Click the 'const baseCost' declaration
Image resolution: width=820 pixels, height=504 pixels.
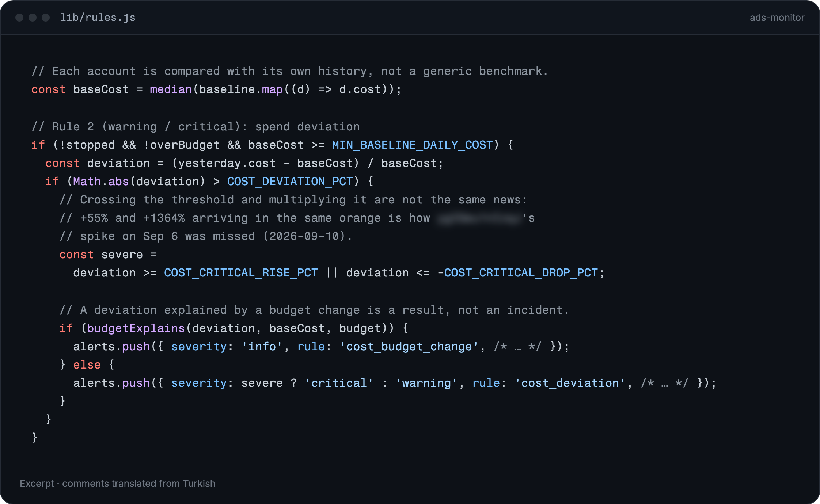[216, 89]
